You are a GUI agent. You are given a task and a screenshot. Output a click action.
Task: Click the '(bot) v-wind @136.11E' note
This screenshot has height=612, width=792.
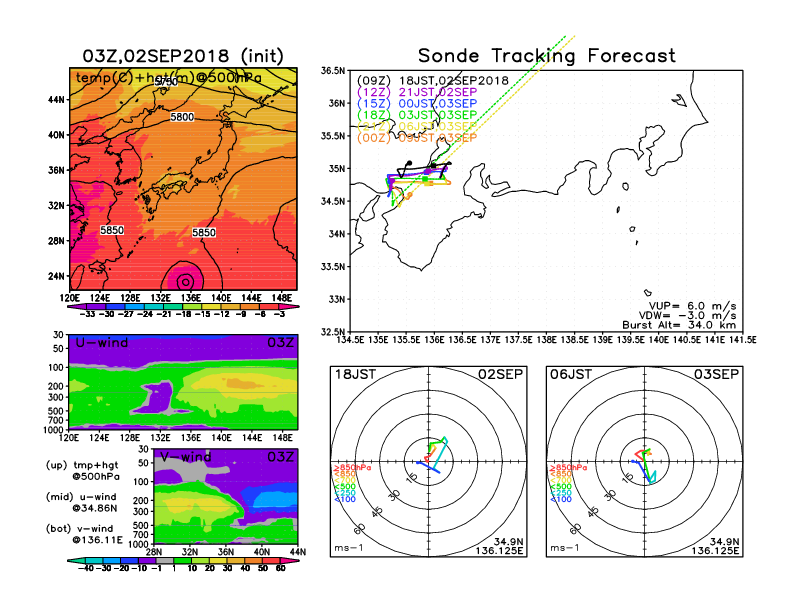point(84,534)
